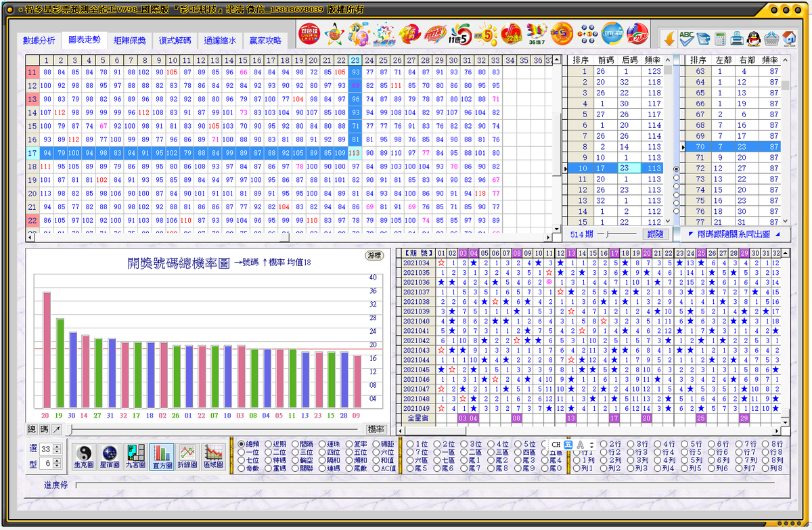
Task: Select the 直方圖 histogram chart
Action: coord(161,457)
